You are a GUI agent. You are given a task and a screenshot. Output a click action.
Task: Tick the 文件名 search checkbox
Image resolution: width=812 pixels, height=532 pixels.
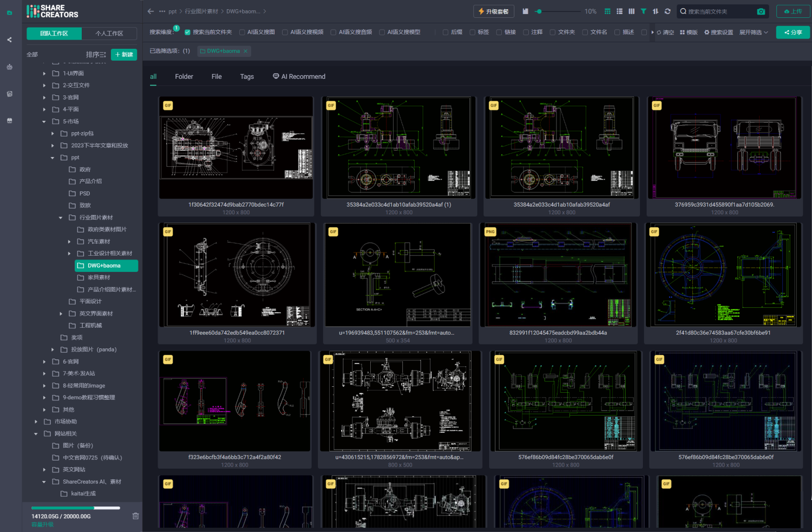point(585,33)
